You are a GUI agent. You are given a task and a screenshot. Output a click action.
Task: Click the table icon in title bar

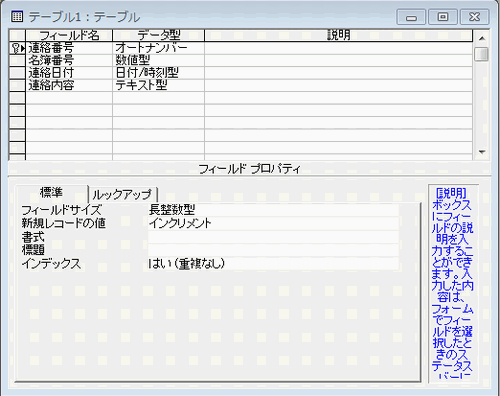pyautogui.click(x=17, y=16)
